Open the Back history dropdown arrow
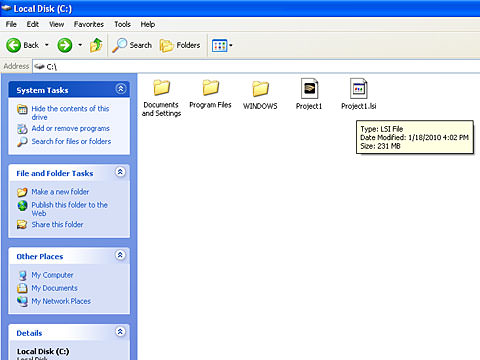 point(47,45)
